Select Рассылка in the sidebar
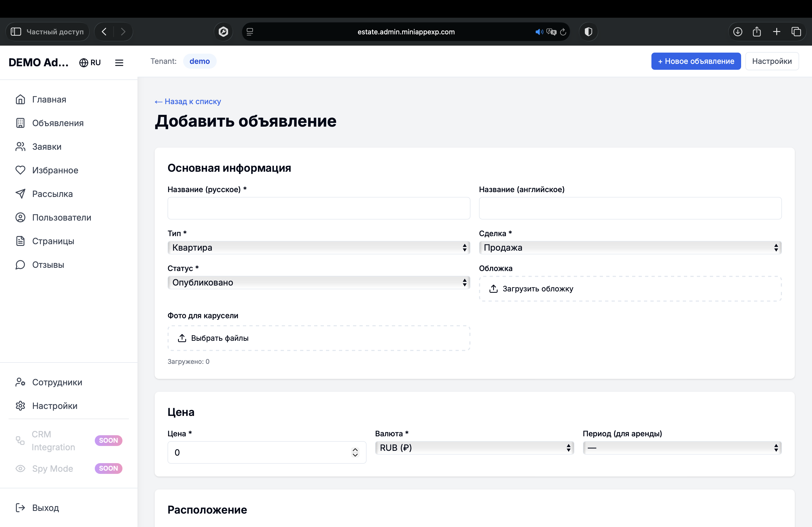This screenshot has width=812, height=527. [52, 194]
